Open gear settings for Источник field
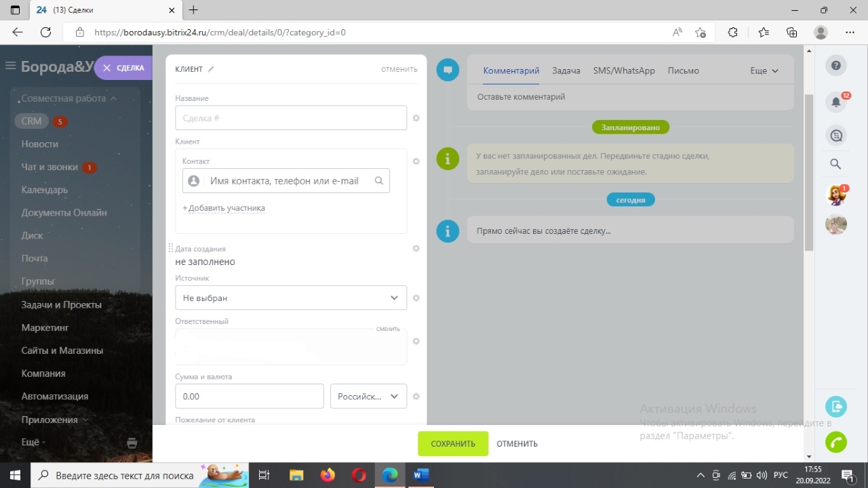 416,298
